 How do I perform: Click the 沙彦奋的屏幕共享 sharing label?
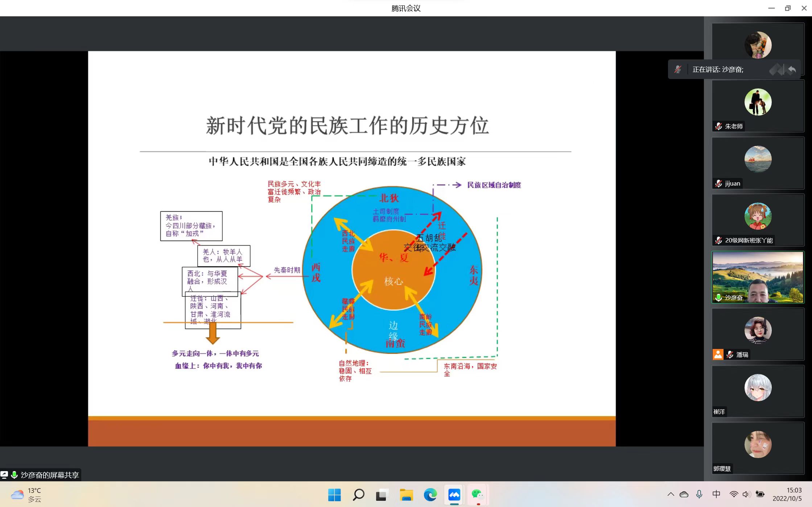click(49, 475)
